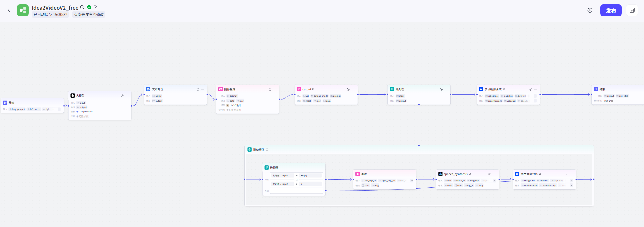
Task: Expand extra inputs on 图片音频合成 node
Action: coord(571,181)
